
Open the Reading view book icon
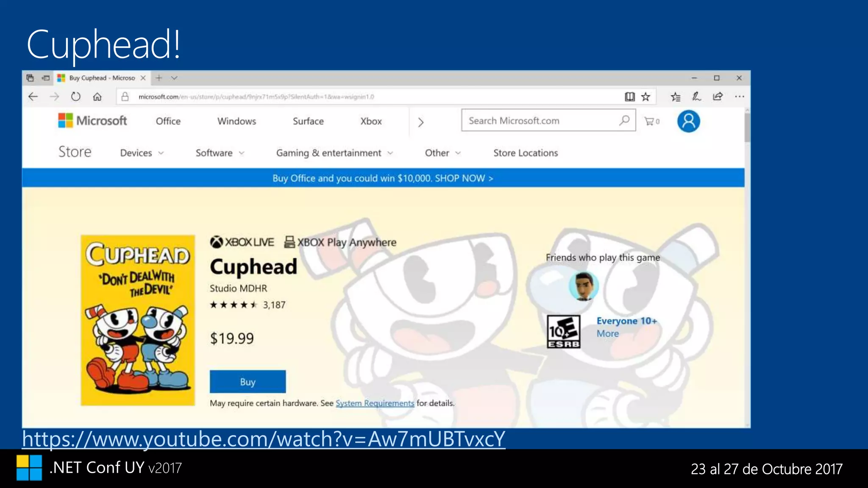630,97
